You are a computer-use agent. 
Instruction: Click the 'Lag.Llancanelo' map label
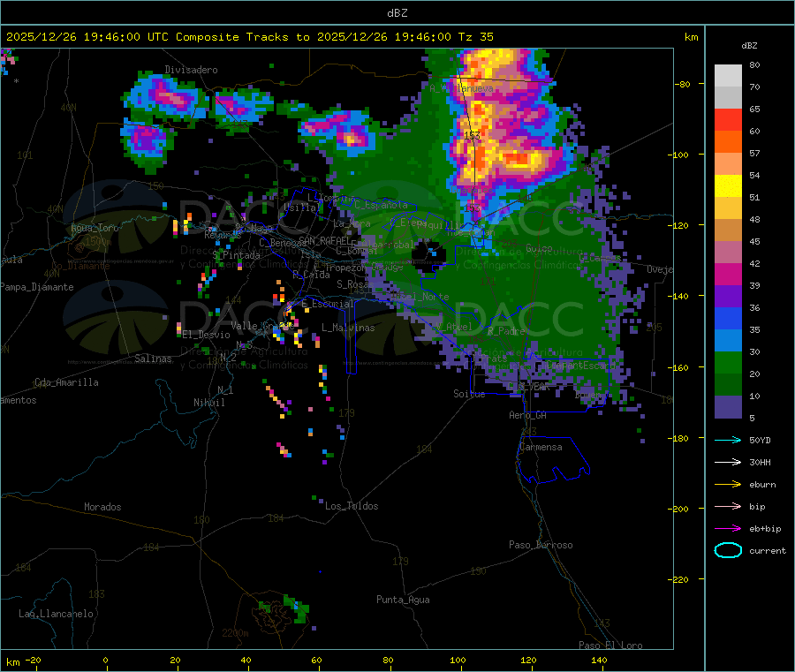click(x=56, y=615)
